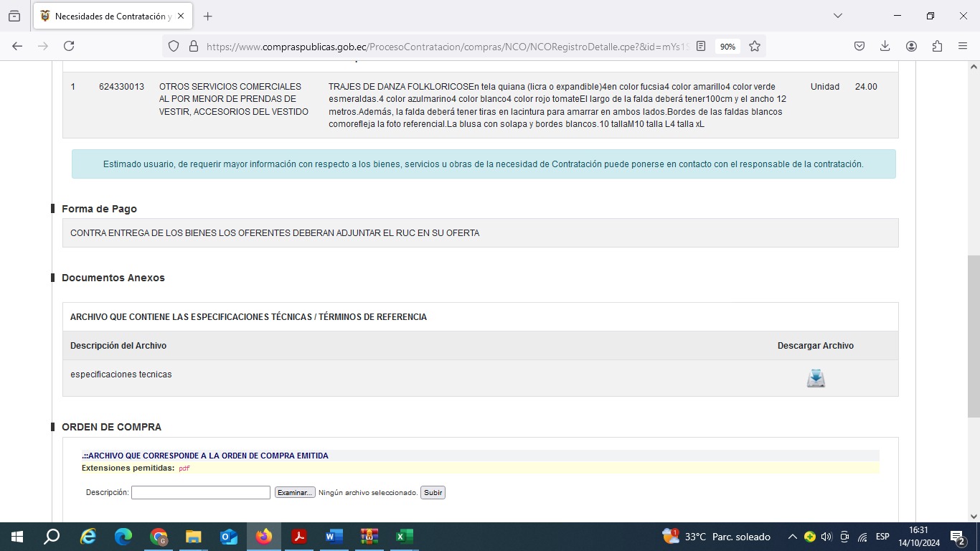Open the Firefox downloads panel

[x=885, y=46]
